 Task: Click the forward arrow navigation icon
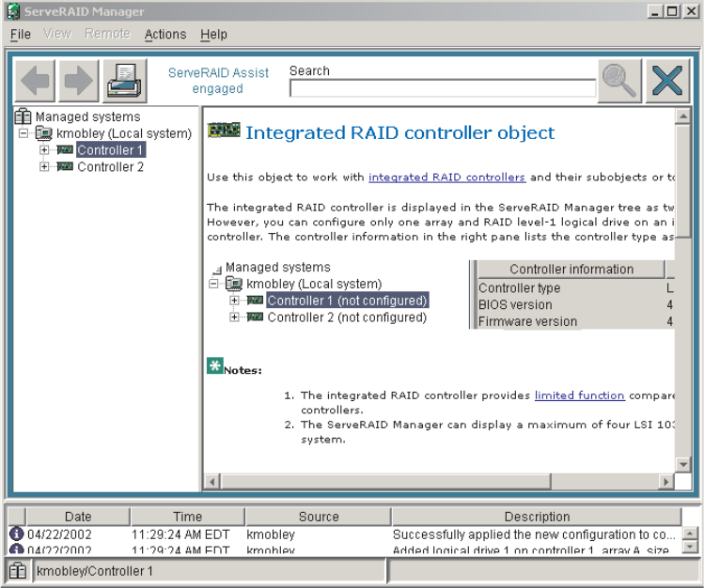[x=79, y=81]
